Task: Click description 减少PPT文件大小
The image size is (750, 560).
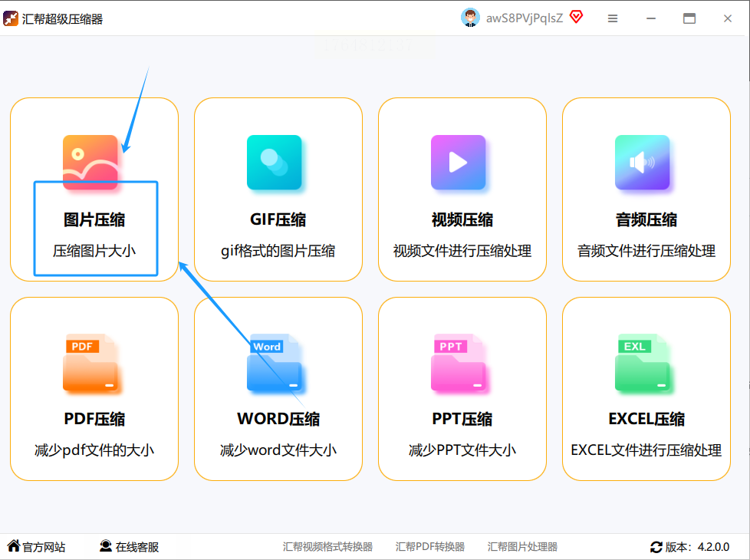Action: click(x=462, y=450)
